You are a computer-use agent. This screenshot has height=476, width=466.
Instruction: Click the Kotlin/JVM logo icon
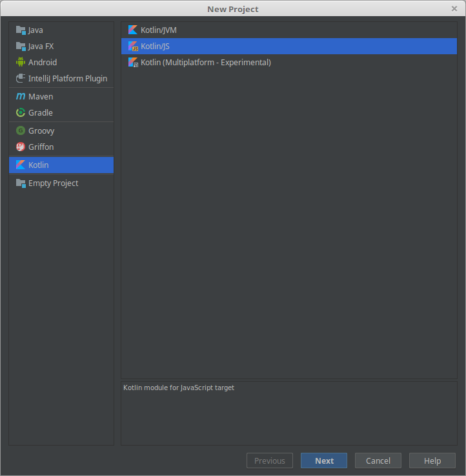(x=133, y=30)
